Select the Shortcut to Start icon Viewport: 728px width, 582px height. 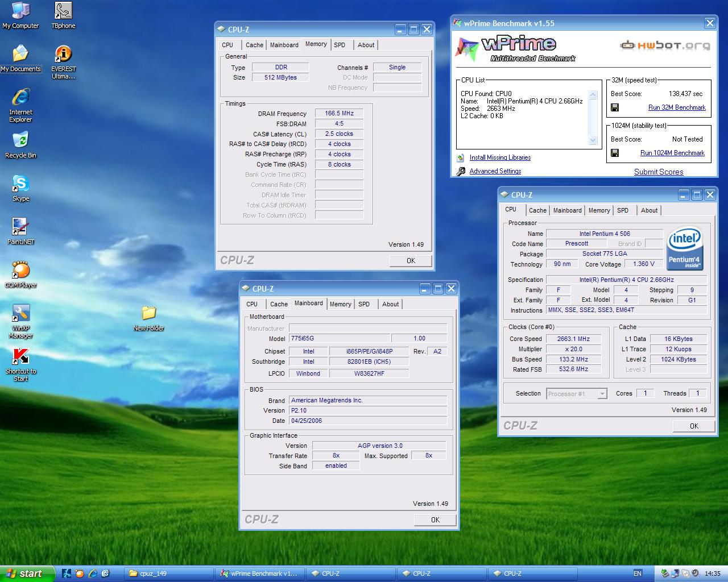point(20,365)
